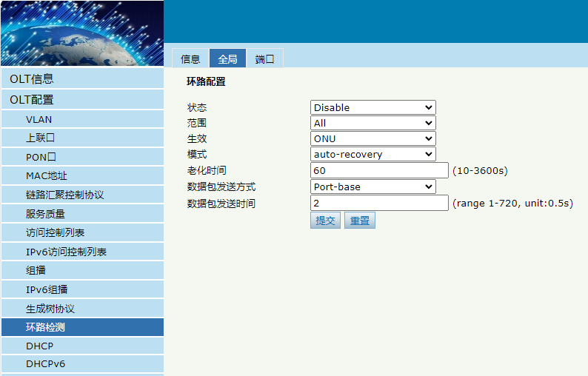Click the 数据包发送方式 field label

(221, 187)
